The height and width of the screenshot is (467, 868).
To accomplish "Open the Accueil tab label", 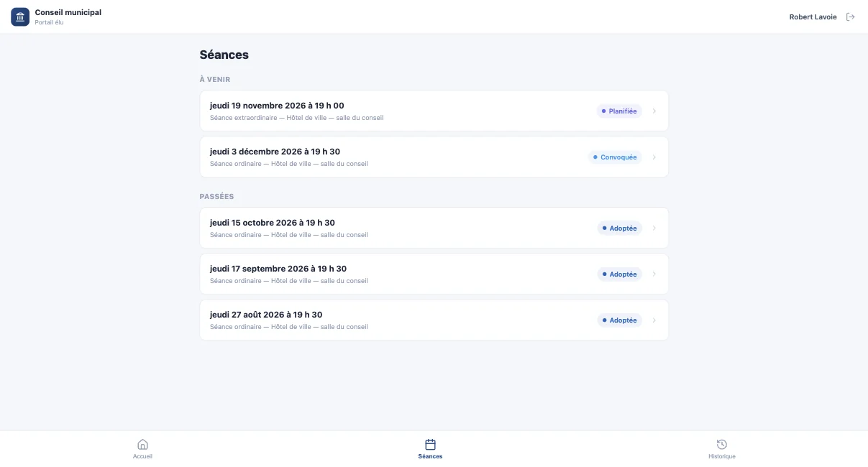I will [142, 456].
